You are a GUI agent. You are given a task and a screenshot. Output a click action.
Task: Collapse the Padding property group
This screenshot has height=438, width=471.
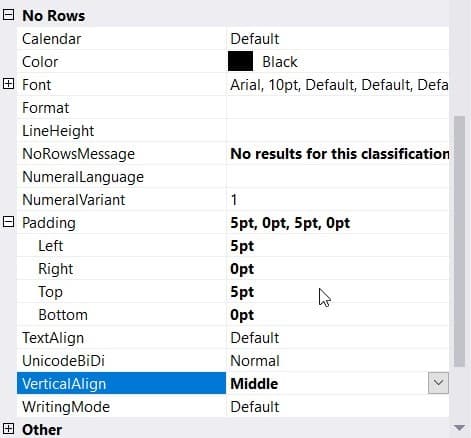point(8,222)
